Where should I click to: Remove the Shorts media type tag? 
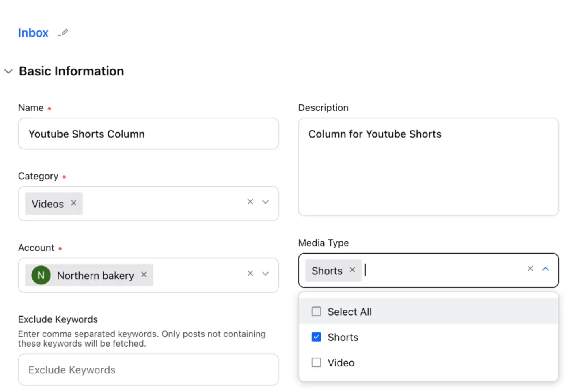tap(352, 270)
